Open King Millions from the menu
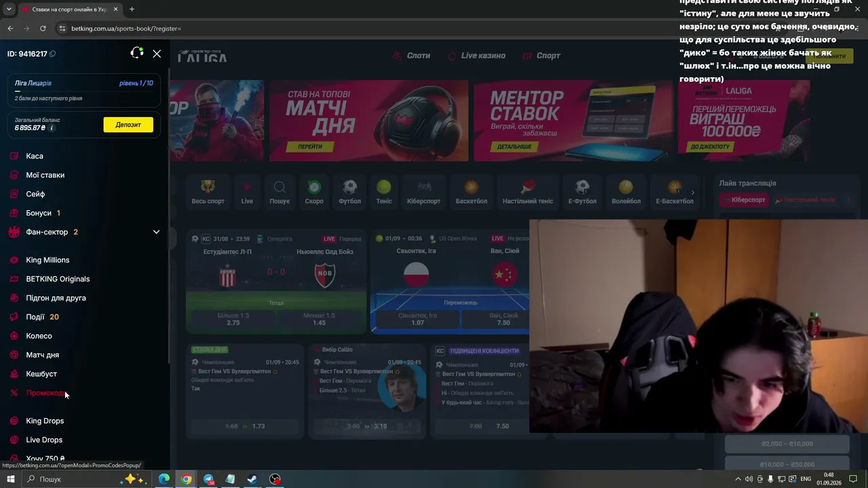 (x=47, y=260)
